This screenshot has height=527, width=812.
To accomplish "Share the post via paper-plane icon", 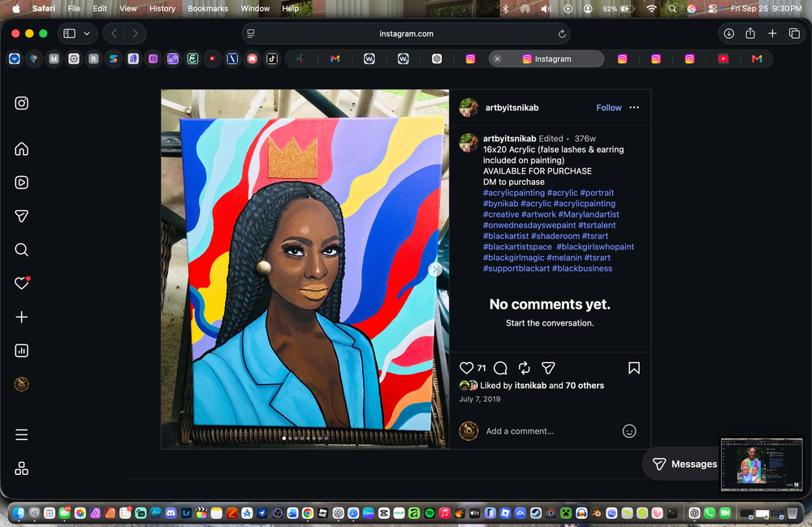I will (x=548, y=368).
